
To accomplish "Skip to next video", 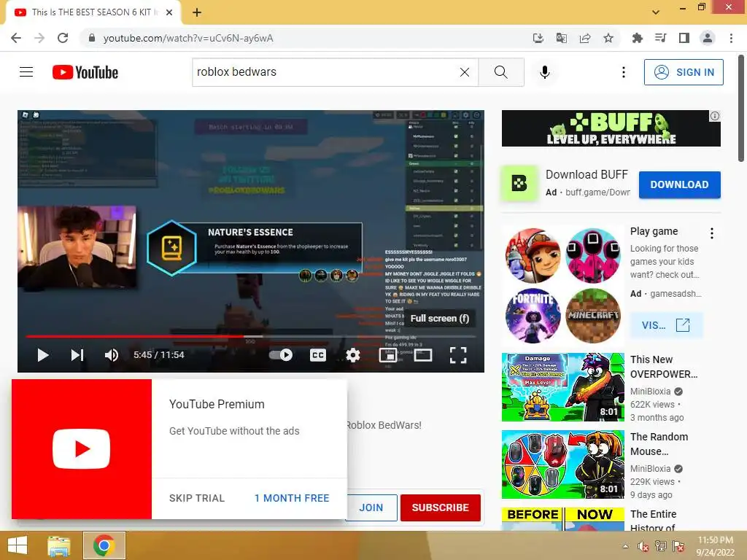I will click(x=77, y=355).
